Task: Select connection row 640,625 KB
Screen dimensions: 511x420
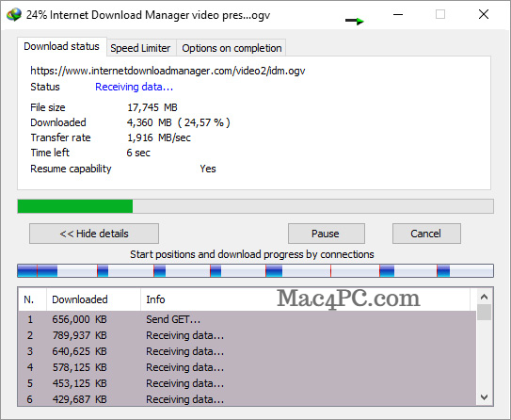Action: 248,351
